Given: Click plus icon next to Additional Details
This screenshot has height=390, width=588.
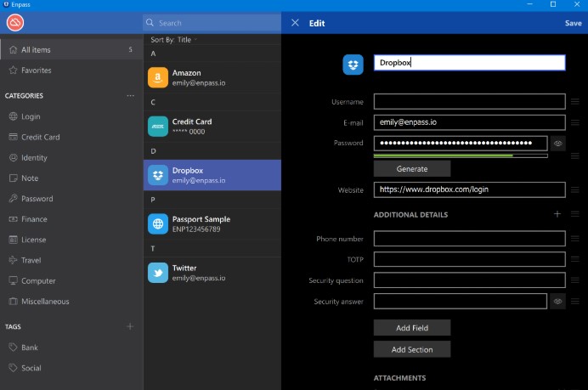Looking at the screenshot, I should click(x=557, y=214).
